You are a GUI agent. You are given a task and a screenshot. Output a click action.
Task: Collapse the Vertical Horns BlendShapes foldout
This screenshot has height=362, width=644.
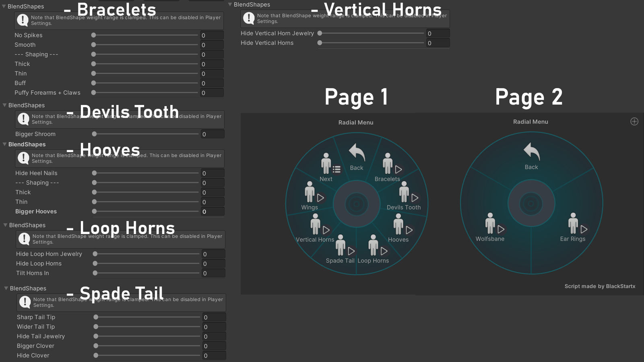tap(230, 4)
